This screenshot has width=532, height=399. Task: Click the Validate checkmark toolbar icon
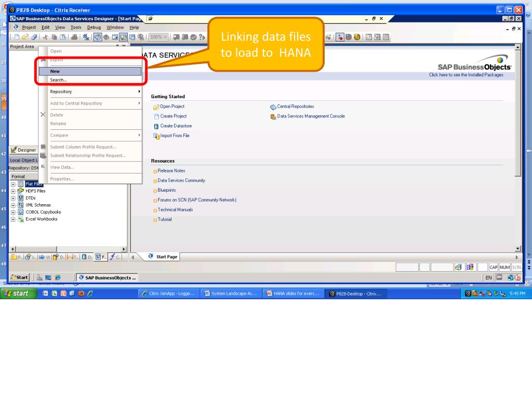tap(193, 37)
